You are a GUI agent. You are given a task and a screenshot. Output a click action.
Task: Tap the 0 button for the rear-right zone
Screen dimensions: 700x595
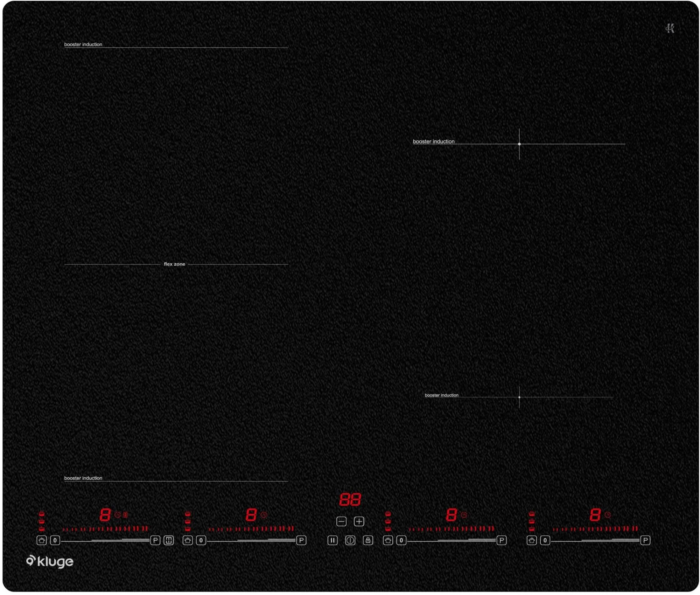401,540
